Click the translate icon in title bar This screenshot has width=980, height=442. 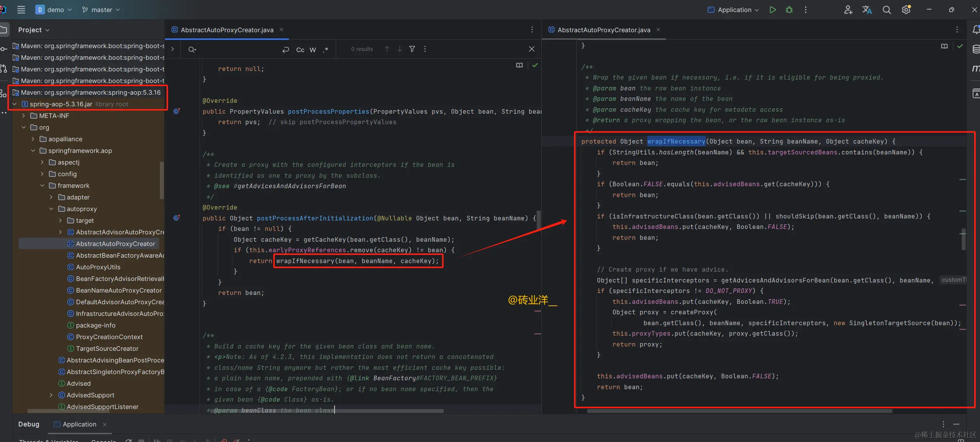pyautogui.click(x=867, y=10)
